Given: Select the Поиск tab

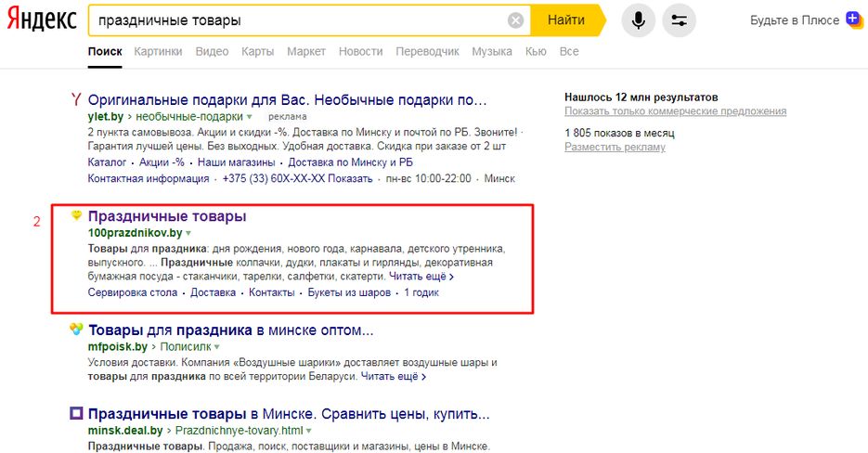Looking at the screenshot, I should pyautogui.click(x=105, y=51).
